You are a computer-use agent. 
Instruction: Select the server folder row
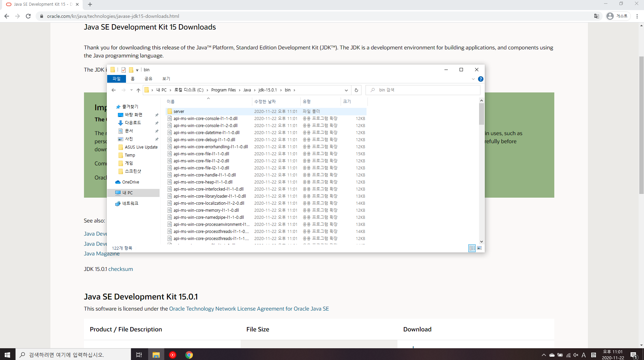click(x=266, y=111)
